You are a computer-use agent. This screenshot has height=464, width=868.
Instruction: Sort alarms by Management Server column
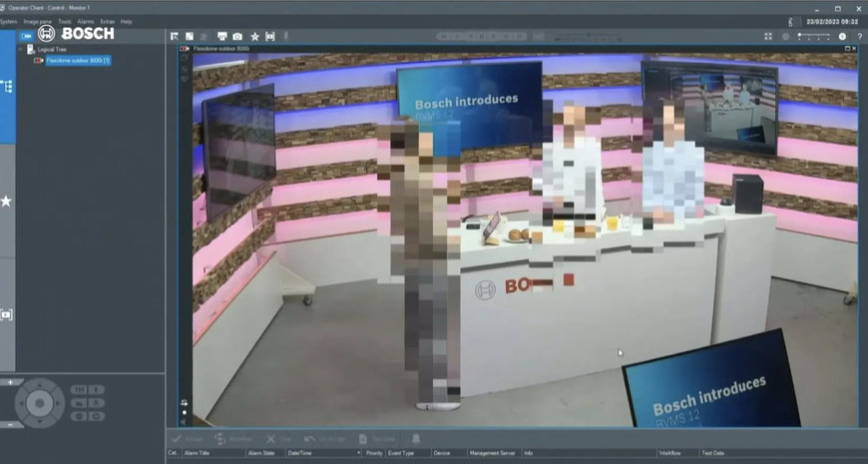(x=494, y=453)
